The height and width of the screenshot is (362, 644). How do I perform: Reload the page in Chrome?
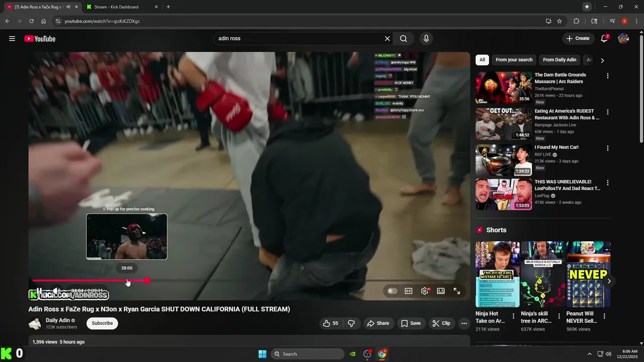point(31,21)
